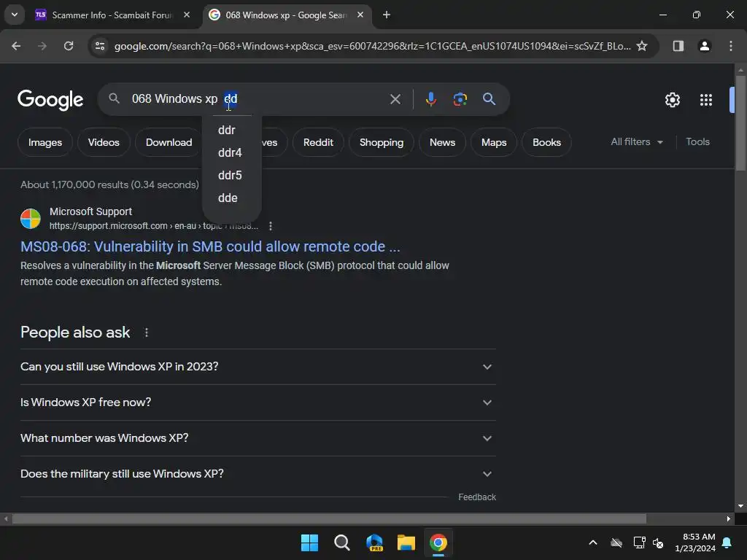
Task: View site information icon in address bar
Action: tap(100, 46)
